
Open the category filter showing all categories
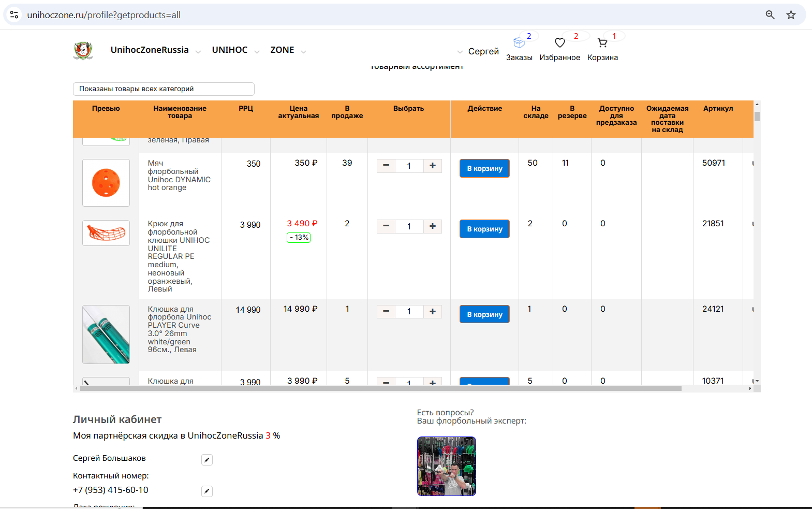click(x=164, y=89)
